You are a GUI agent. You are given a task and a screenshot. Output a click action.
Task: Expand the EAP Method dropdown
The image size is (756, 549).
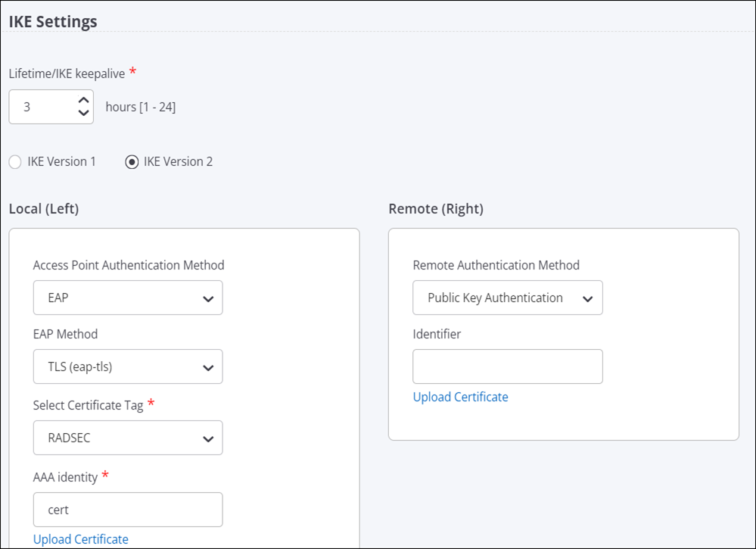tap(128, 367)
